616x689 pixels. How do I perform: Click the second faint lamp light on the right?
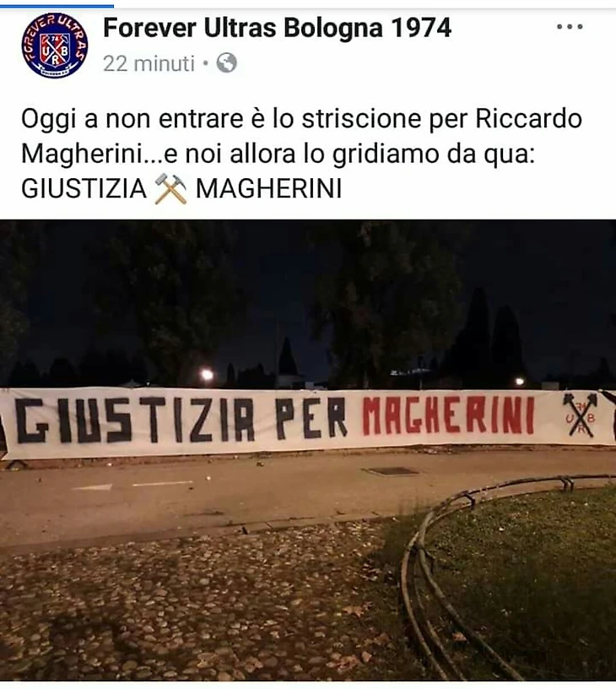(520, 381)
